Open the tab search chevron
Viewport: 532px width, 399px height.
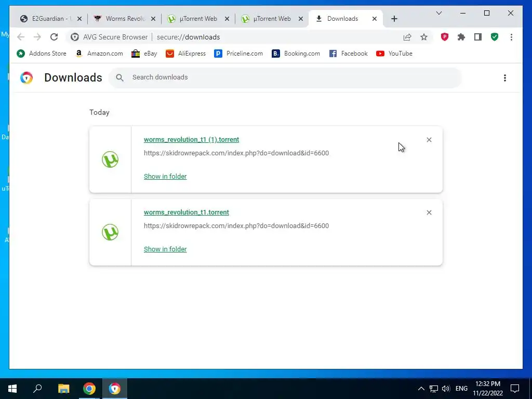pyautogui.click(x=438, y=13)
